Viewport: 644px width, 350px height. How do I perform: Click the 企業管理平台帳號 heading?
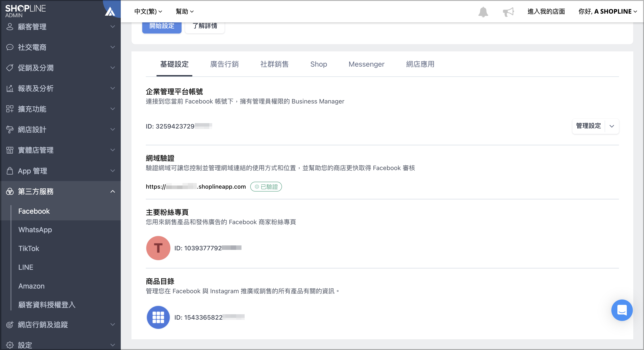(x=174, y=91)
